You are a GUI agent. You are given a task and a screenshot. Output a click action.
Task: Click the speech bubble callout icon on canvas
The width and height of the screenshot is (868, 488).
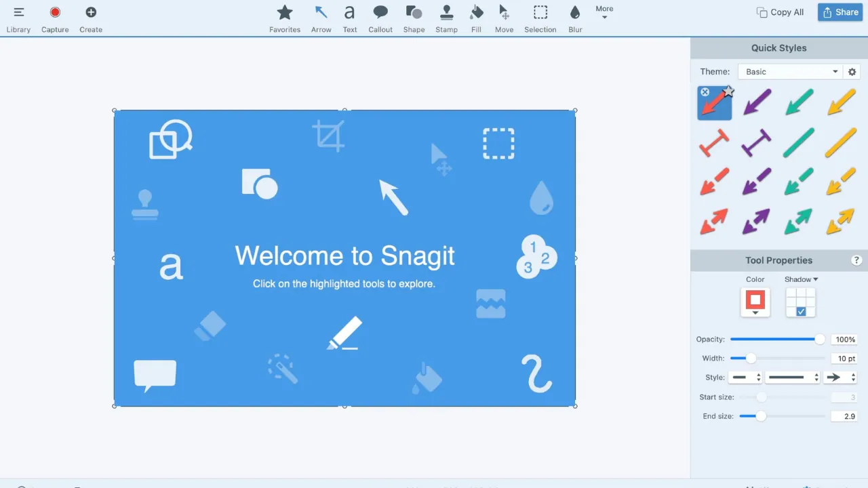tap(155, 376)
